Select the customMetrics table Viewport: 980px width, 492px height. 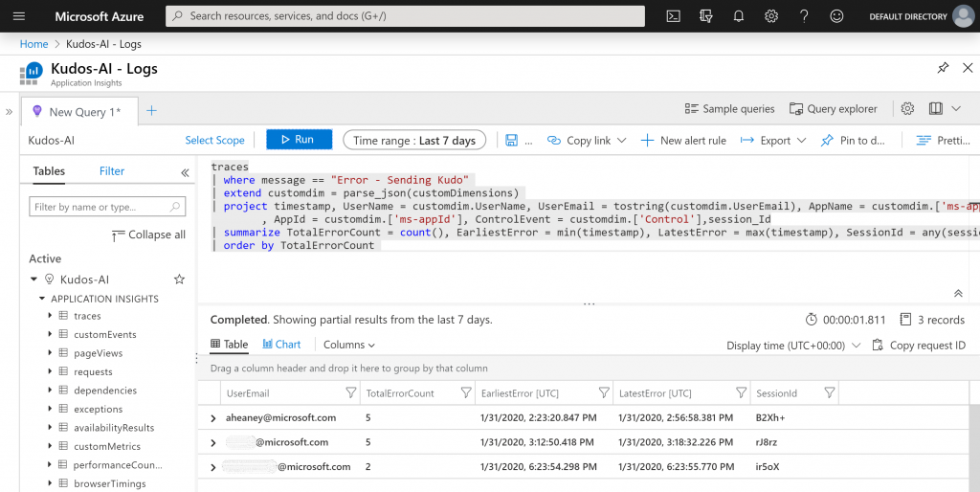coord(107,446)
